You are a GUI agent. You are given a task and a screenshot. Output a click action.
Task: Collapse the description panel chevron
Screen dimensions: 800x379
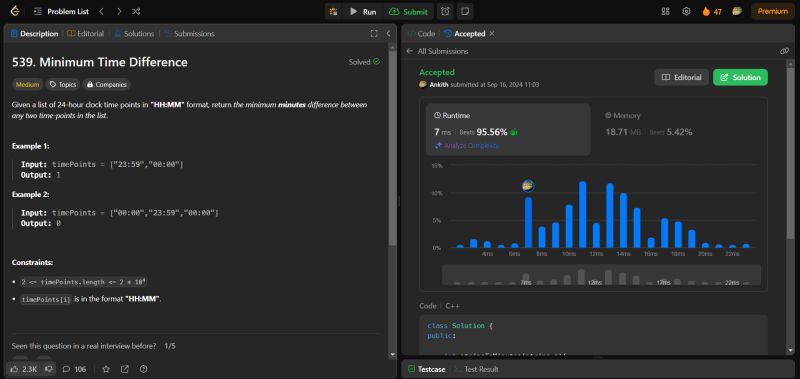(388, 34)
